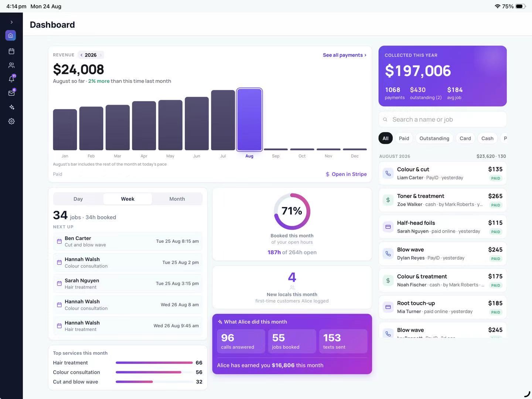Switch to the Day tab
Viewport: 532px width, 399px height.
[x=78, y=199]
